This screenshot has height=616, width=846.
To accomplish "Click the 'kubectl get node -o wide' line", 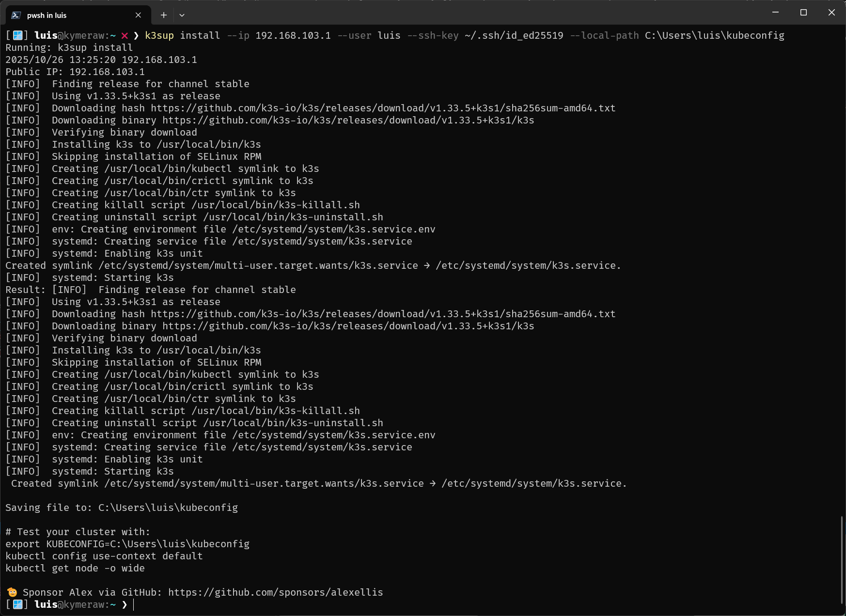I will coord(75,568).
